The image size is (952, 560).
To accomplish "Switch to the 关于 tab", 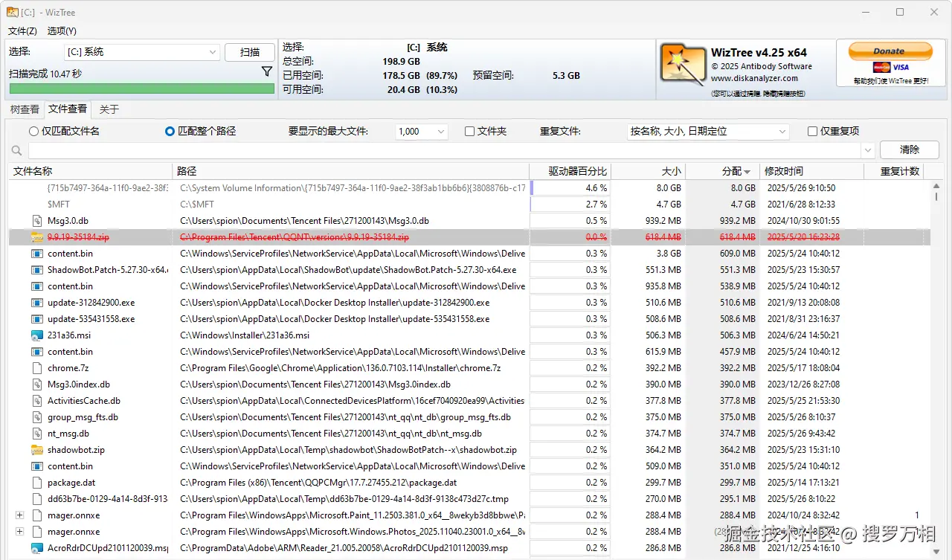I will coord(109,109).
